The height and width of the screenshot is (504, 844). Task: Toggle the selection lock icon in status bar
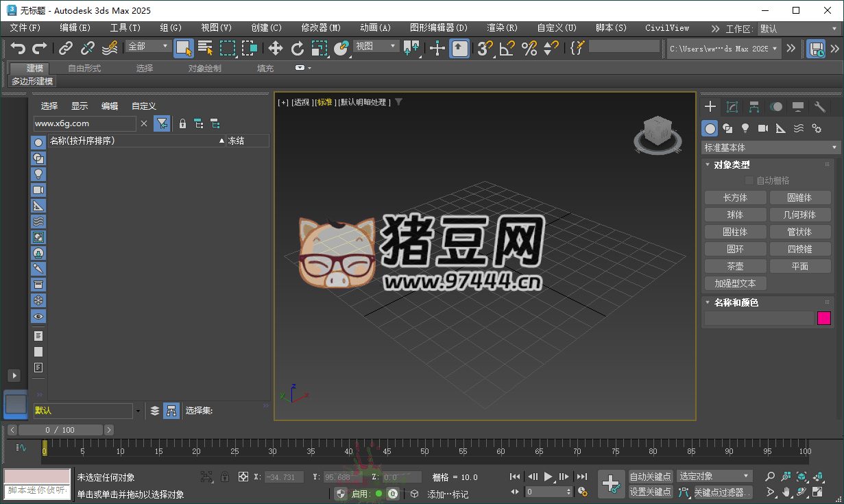(224, 477)
